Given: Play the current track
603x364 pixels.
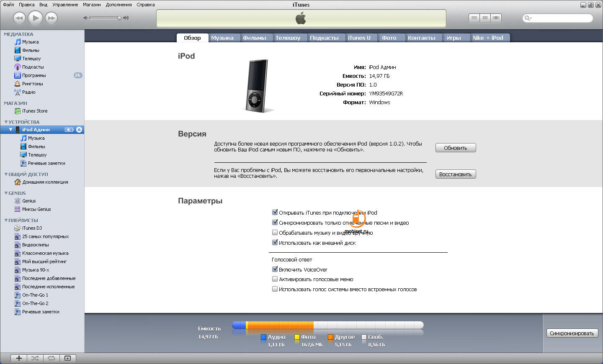Looking at the screenshot, I should pos(36,18).
